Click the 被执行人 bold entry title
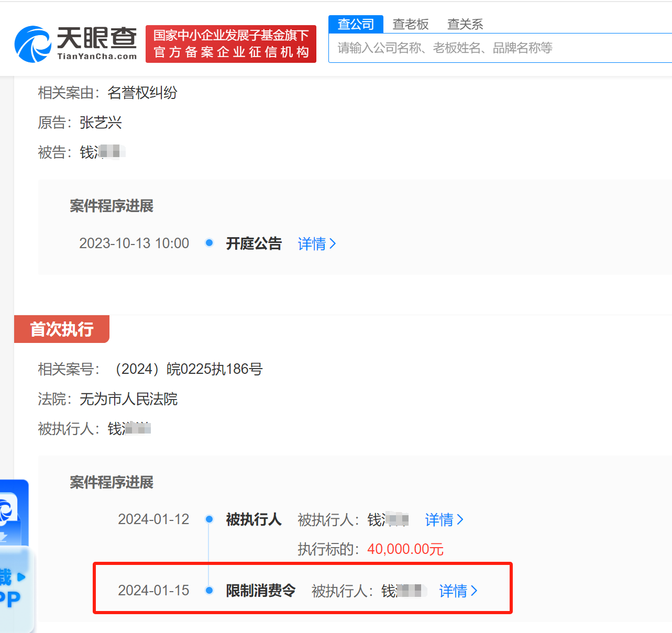Screen dimensions: 672x633 254,519
